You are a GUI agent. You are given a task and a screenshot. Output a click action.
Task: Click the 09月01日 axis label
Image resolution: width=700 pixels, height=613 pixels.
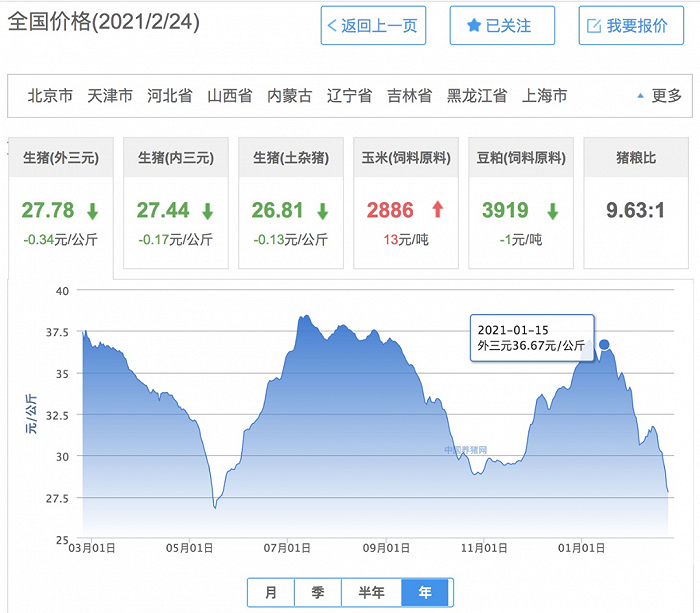386,548
